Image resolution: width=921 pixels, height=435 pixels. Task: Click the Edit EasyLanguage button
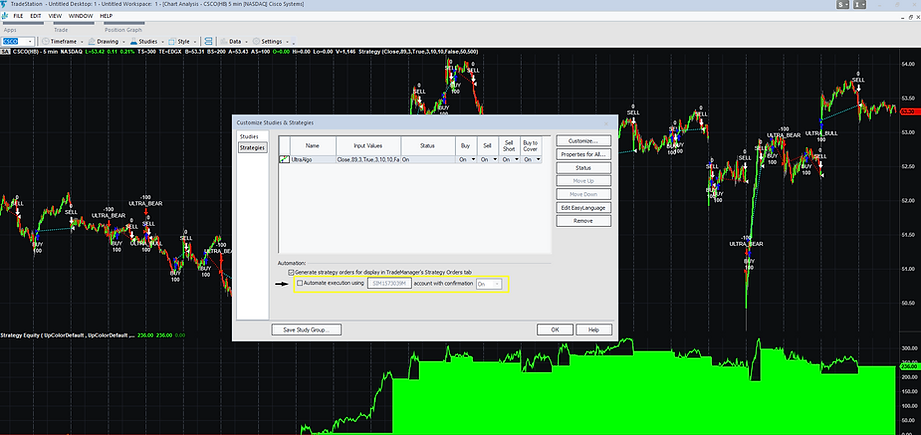(583, 207)
